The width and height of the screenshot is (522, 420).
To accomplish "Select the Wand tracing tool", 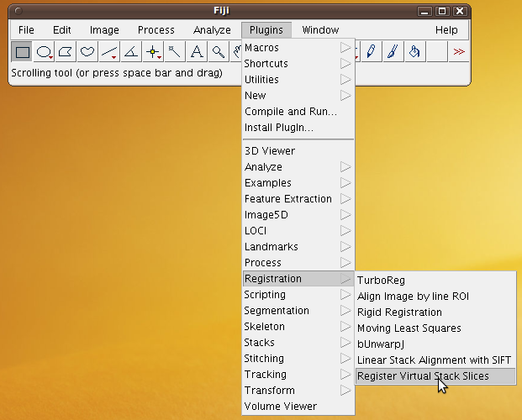I will point(175,51).
